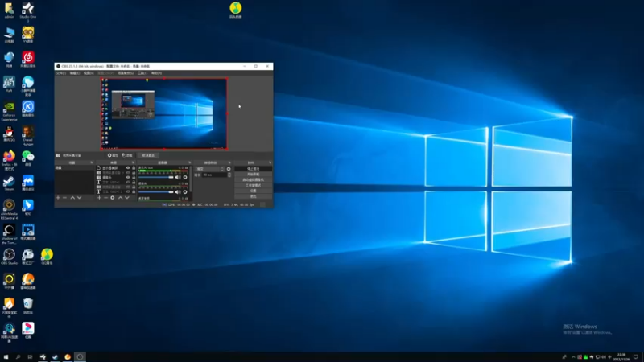Move the scene down in the scenes list
The image size is (644, 362).
(x=79, y=198)
